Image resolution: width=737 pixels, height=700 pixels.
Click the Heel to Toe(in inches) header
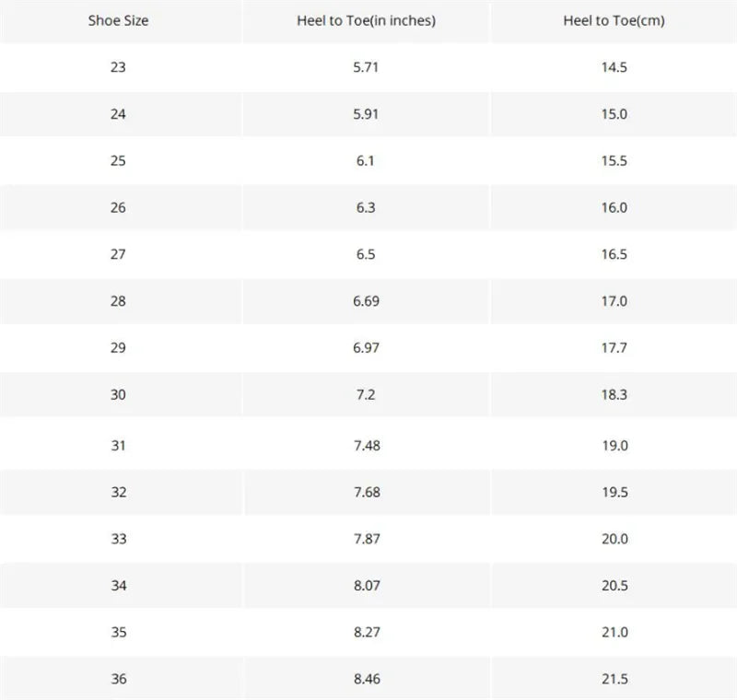pos(365,20)
